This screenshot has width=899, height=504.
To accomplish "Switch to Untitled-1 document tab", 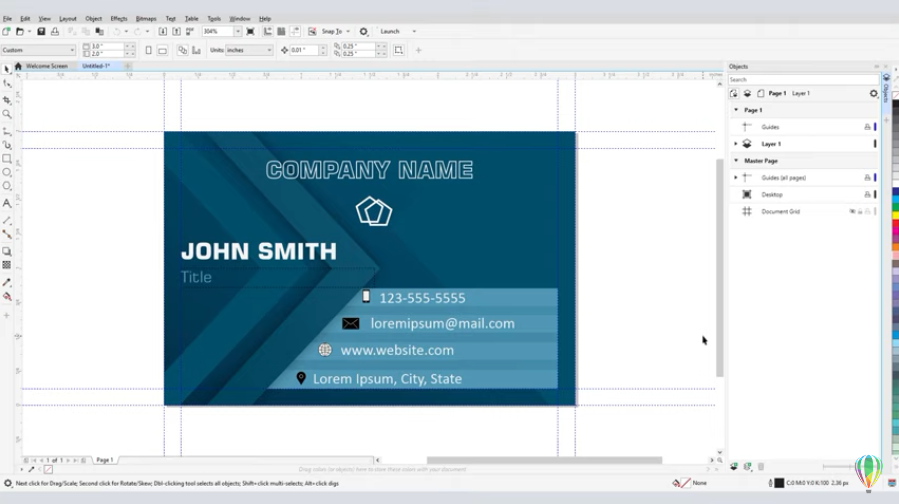I will point(96,66).
